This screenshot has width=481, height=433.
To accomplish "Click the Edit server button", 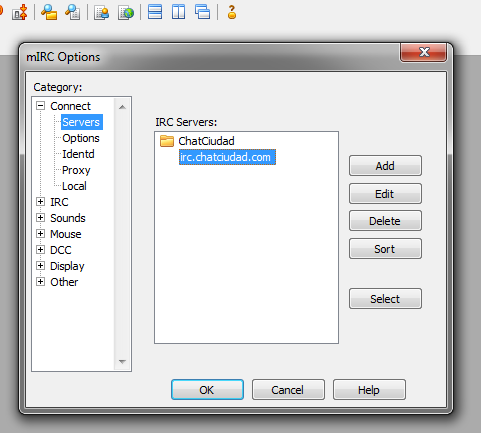I will coord(385,194).
